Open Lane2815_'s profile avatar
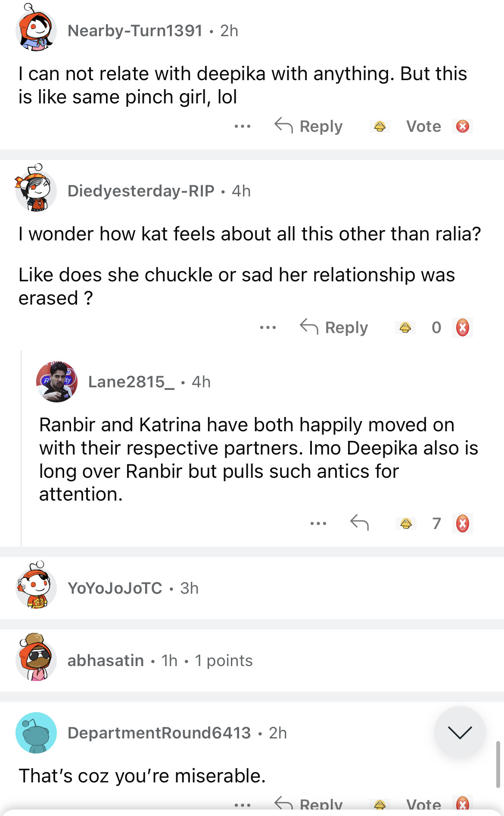 [x=57, y=382]
